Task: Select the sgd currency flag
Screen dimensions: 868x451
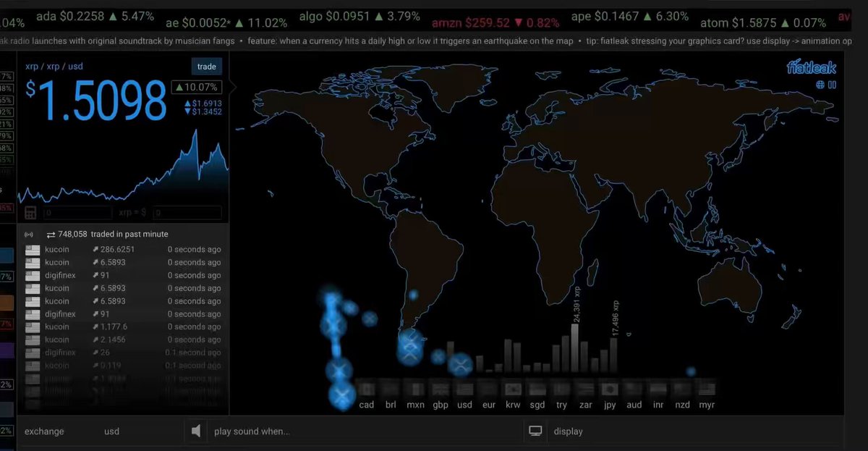Action: (537, 389)
